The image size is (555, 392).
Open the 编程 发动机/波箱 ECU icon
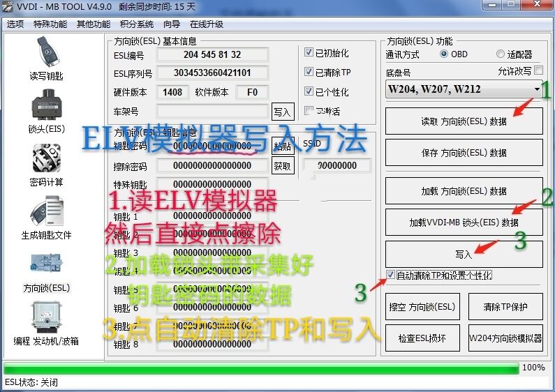pyautogui.click(x=46, y=319)
